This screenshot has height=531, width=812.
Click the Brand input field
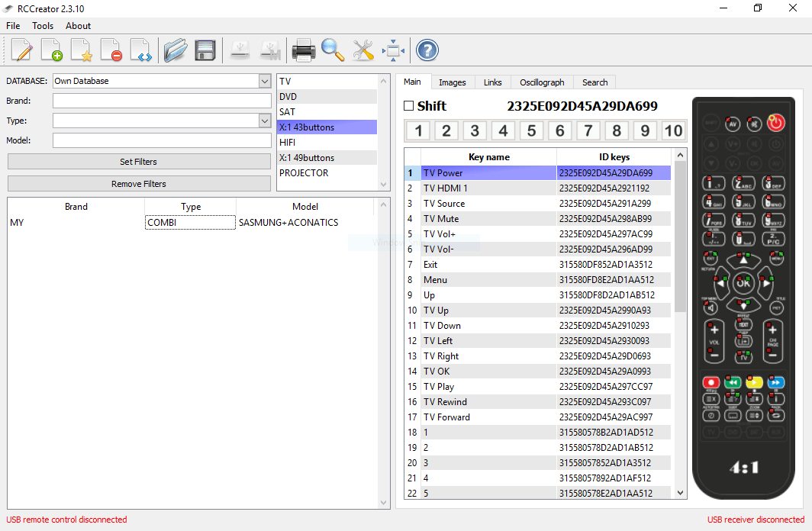(x=162, y=101)
